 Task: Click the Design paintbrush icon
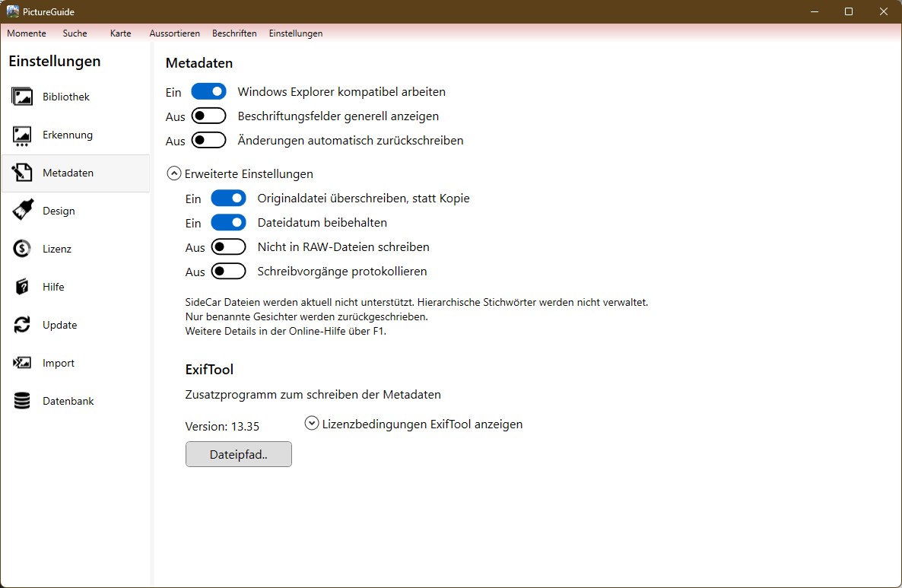(x=22, y=211)
